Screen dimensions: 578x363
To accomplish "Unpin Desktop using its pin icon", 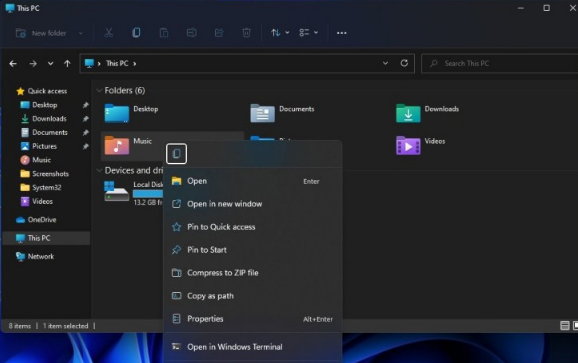I will (x=86, y=105).
